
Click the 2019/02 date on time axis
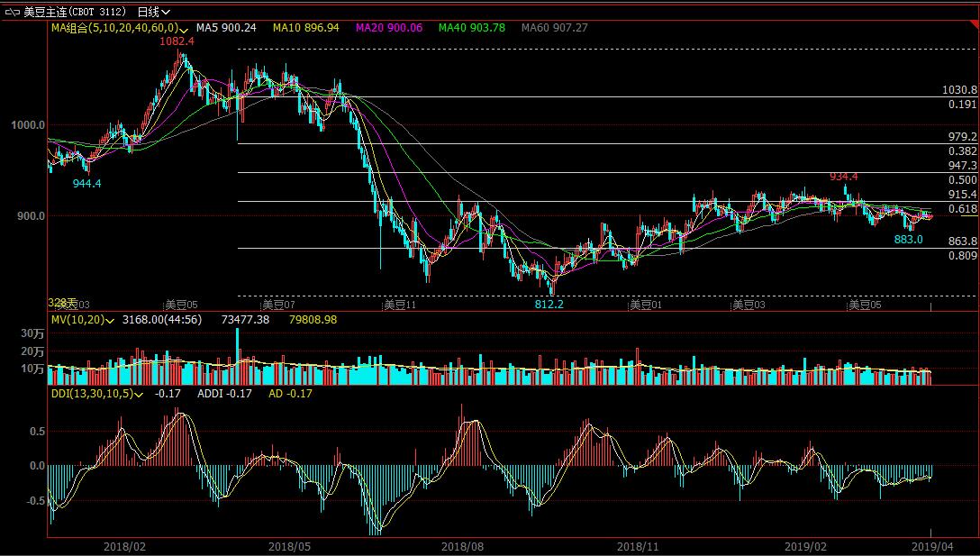tap(805, 546)
